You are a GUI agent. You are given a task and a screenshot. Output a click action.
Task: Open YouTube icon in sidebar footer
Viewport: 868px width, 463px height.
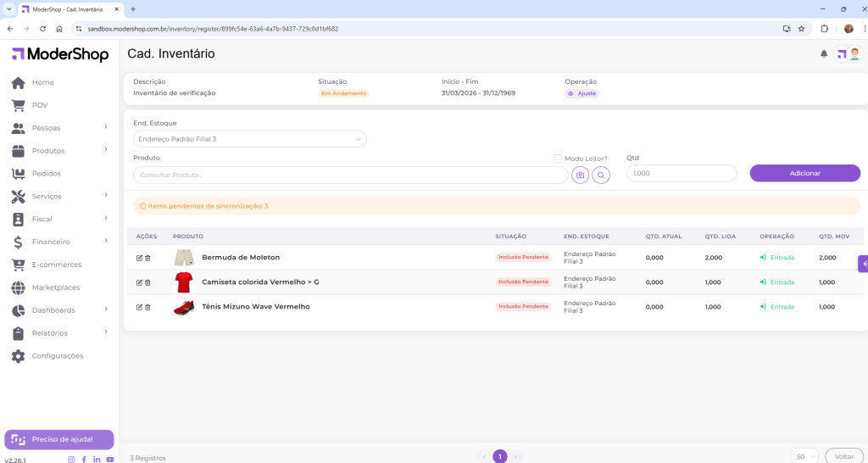pos(110,459)
